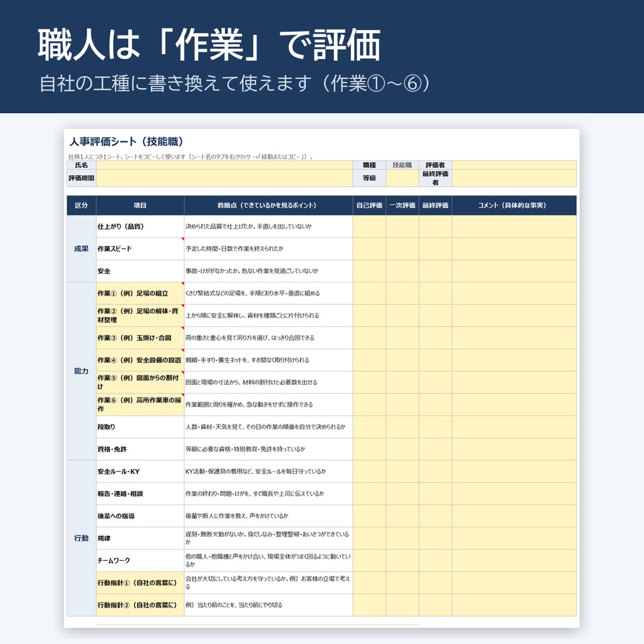Select the 安全ルール・KY item cell
This screenshot has width=644, height=644.
pos(140,472)
